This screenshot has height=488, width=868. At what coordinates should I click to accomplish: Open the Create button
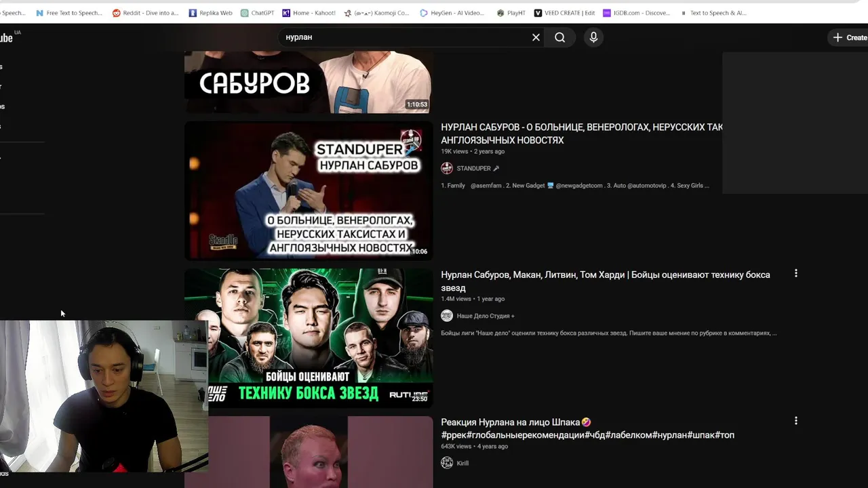pyautogui.click(x=849, y=38)
